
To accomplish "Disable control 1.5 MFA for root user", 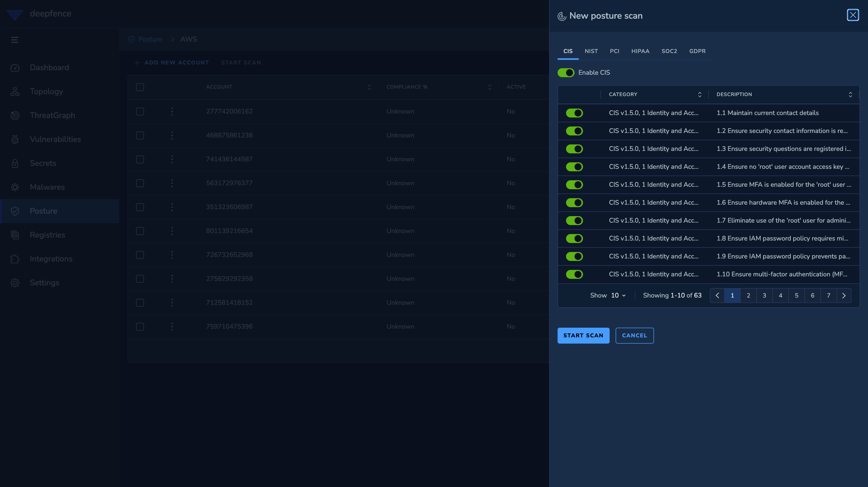I will 574,185.
